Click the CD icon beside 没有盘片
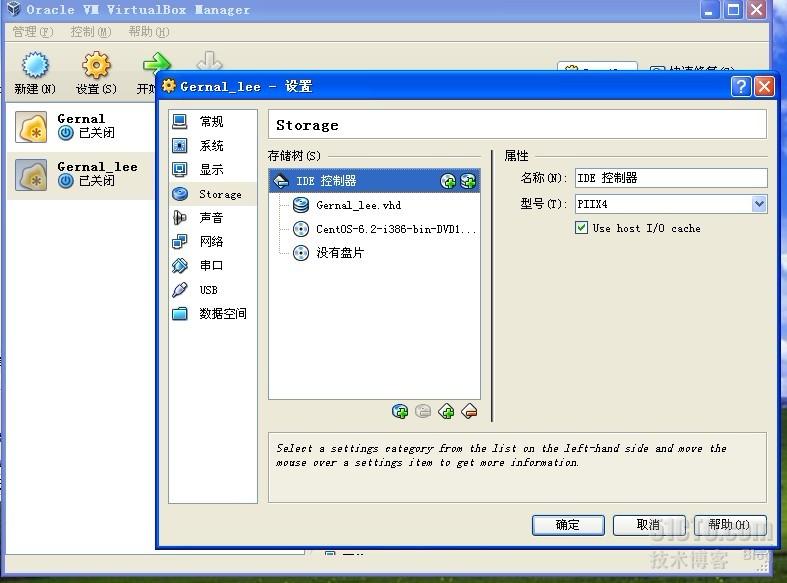 click(x=301, y=253)
